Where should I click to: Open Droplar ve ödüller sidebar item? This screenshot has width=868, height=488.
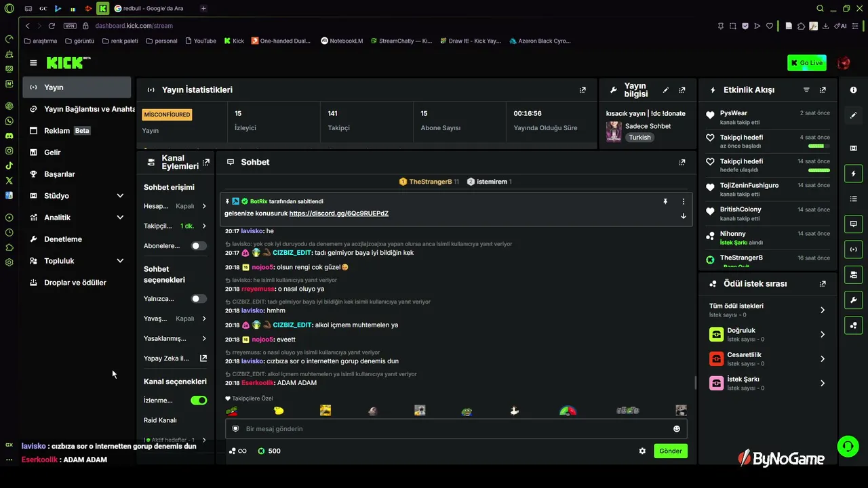coord(77,283)
